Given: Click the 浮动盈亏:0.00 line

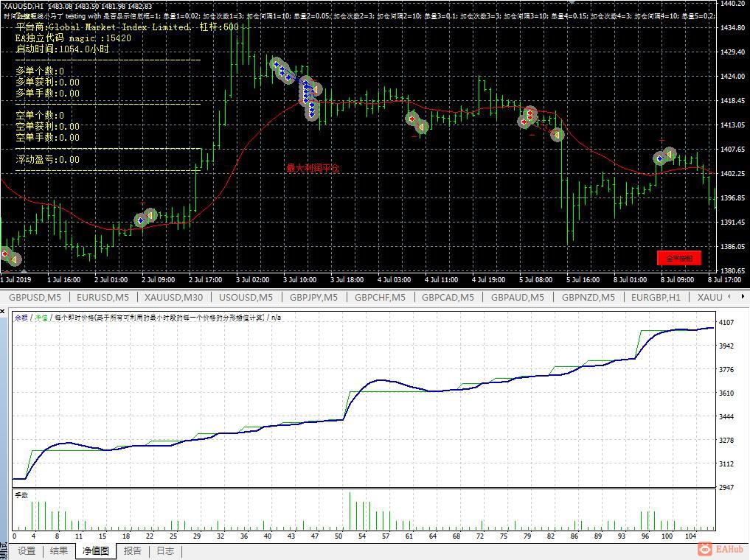Looking at the screenshot, I should point(47,160).
